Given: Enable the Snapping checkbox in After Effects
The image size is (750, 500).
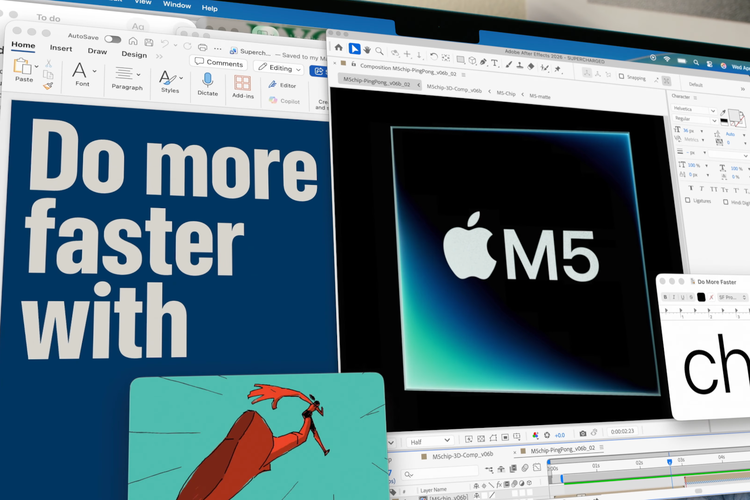Looking at the screenshot, I should tap(621, 77).
